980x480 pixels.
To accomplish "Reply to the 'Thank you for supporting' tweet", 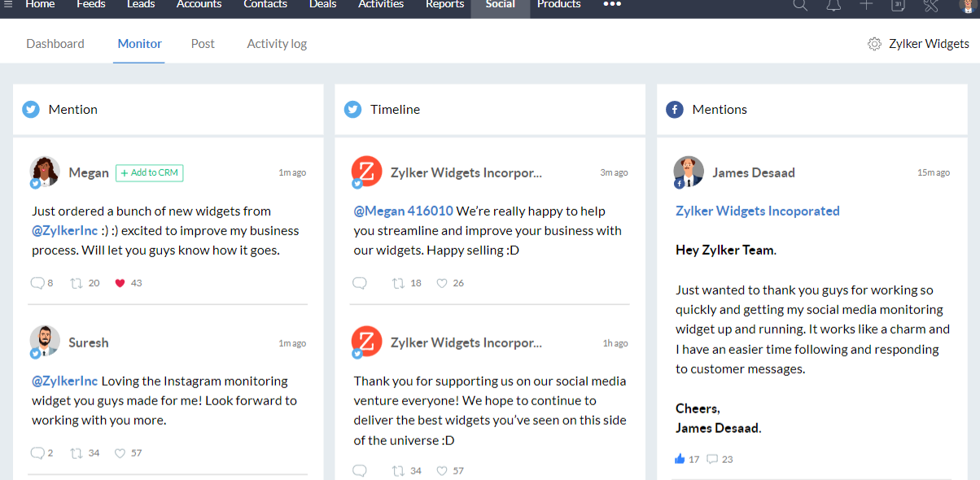I will 360,471.
